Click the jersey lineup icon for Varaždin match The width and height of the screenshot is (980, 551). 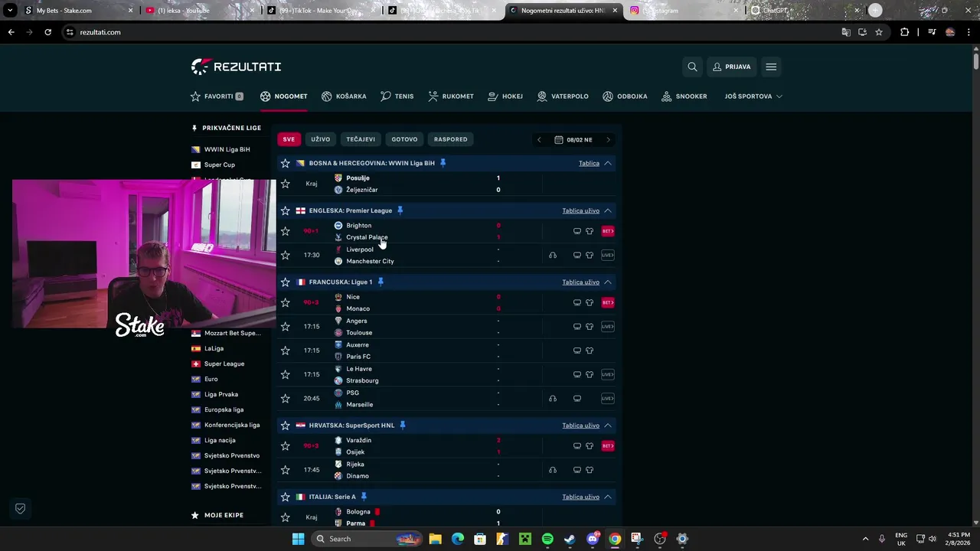pyautogui.click(x=590, y=445)
